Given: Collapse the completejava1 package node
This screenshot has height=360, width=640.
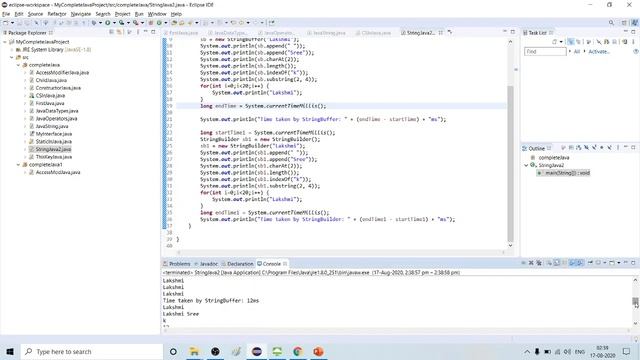Looking at the screenshot, I should click(x=18, y=164).
